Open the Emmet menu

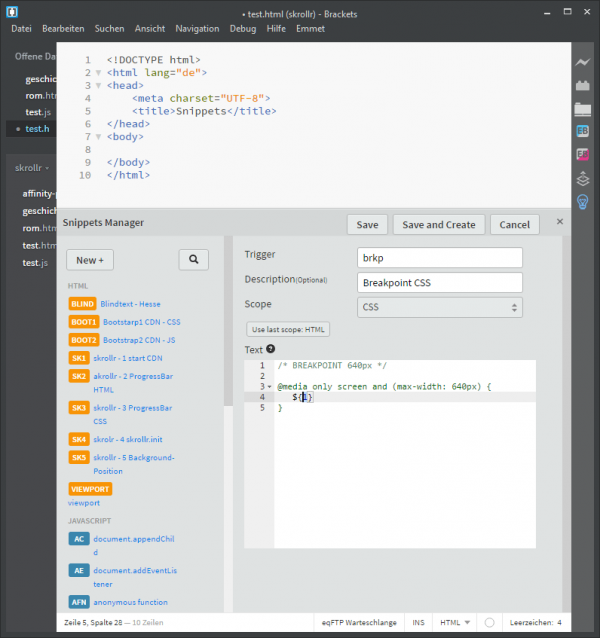tap(310, 28)
